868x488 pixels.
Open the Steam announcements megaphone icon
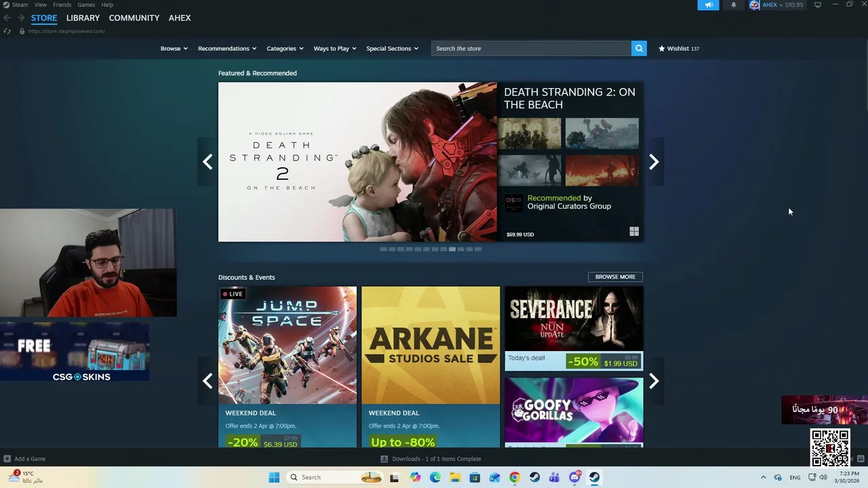pos(709,5)
